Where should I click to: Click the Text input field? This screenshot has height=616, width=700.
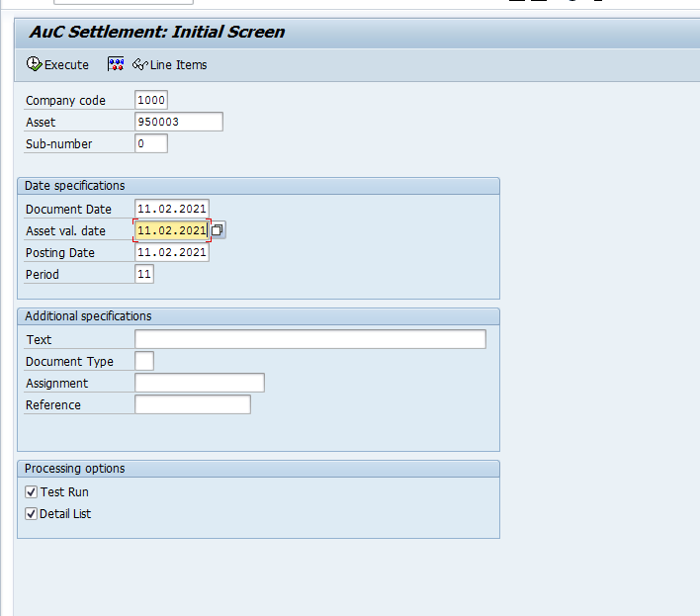click(310, 339)
